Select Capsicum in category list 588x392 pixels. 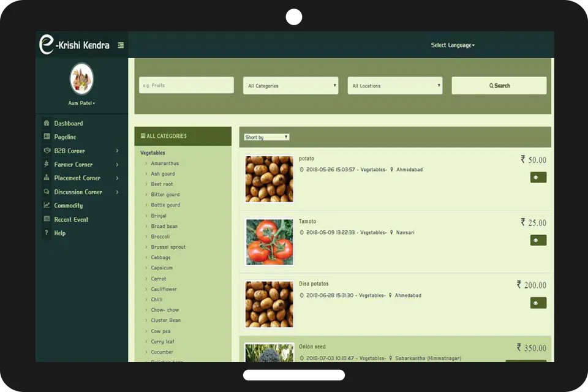pyautogui.click(x=162, y=268)
